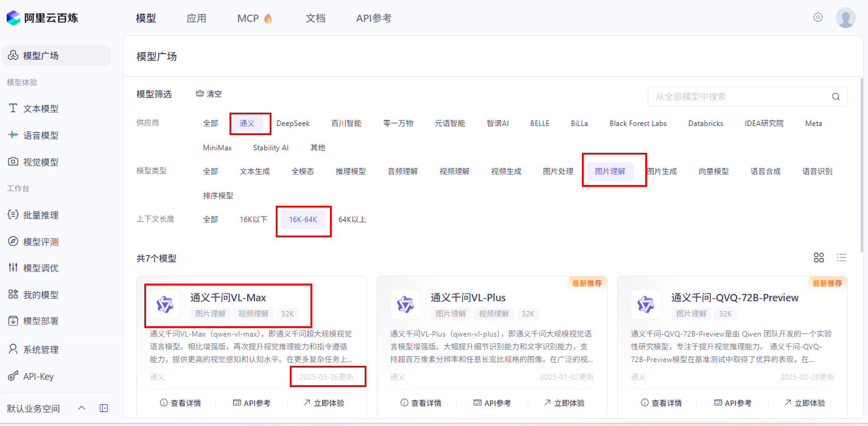Switch to list view of models
The image size is (868, 426).
coord(841,257)
